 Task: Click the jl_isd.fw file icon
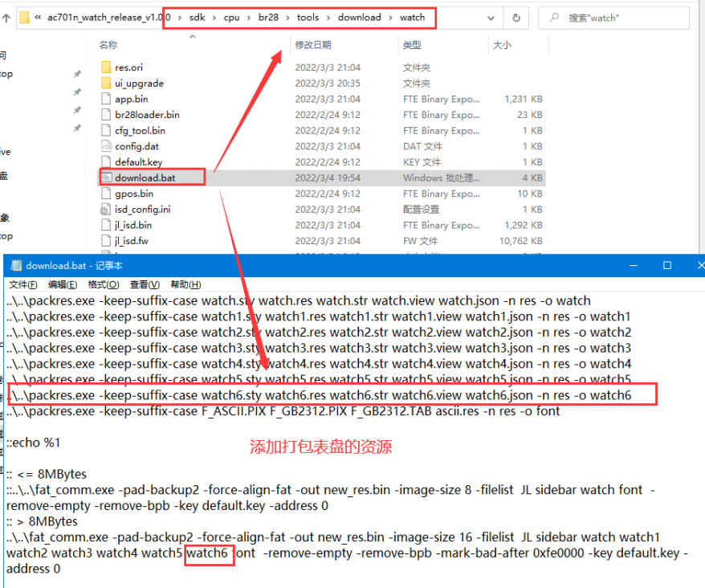click(x=106, y=240)
